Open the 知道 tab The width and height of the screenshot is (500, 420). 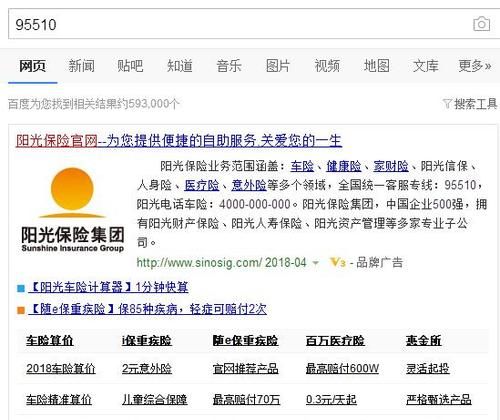(x=180, y=66)
